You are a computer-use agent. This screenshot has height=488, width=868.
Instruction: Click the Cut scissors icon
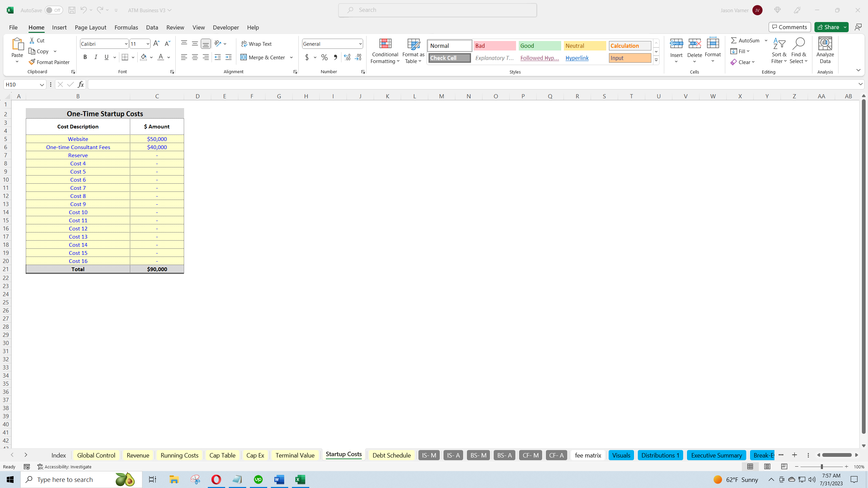tap(32, 40)
